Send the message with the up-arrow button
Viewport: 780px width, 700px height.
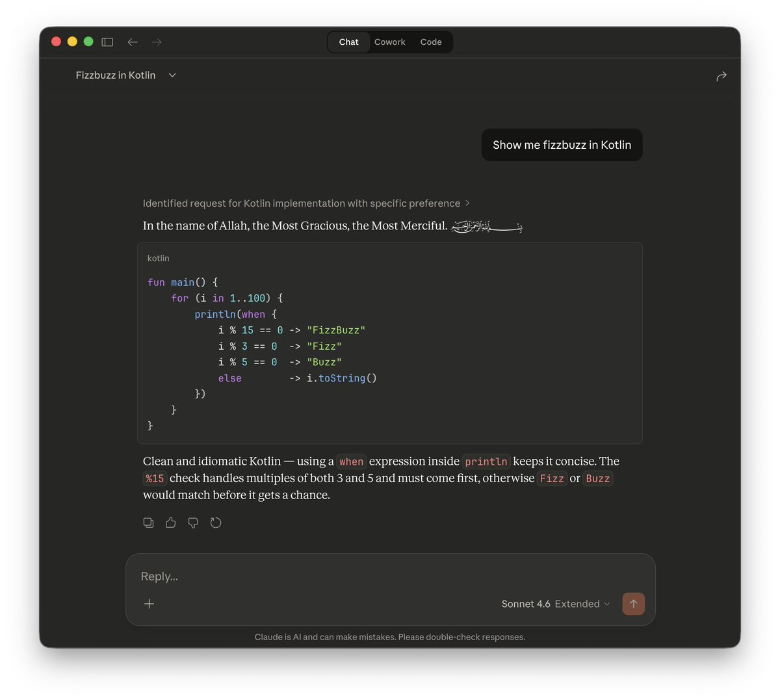tap(634, 604)
